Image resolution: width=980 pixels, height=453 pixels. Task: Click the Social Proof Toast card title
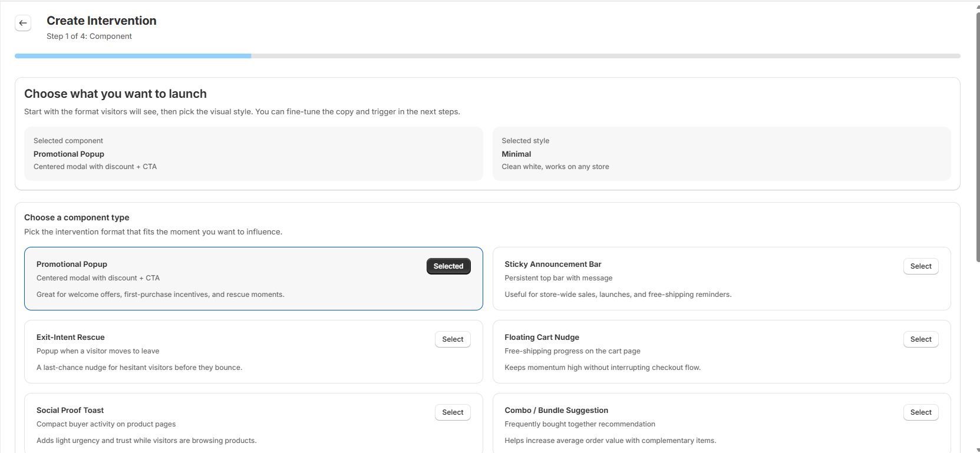tap(70, 411)
